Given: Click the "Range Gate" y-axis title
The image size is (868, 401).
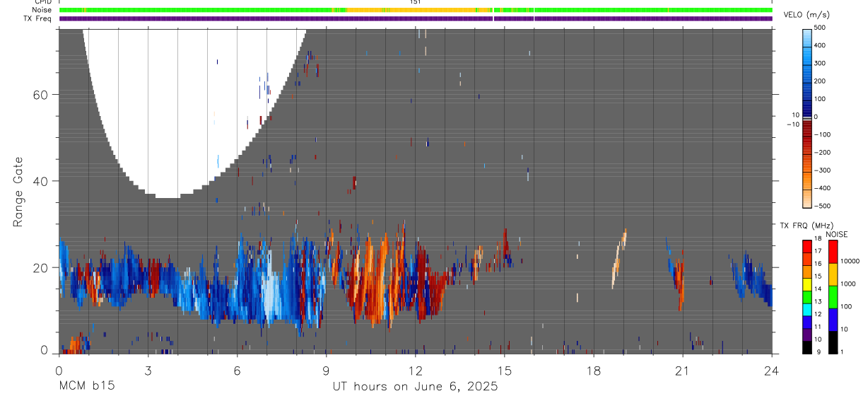Looking at the screenshot, I should click(18, 192).
